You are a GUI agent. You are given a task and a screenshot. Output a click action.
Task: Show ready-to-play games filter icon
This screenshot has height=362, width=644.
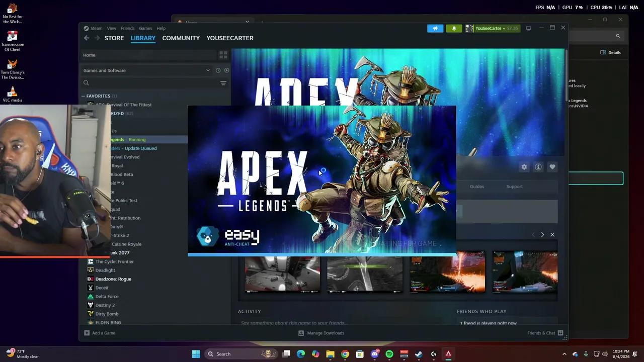point(226,70)
